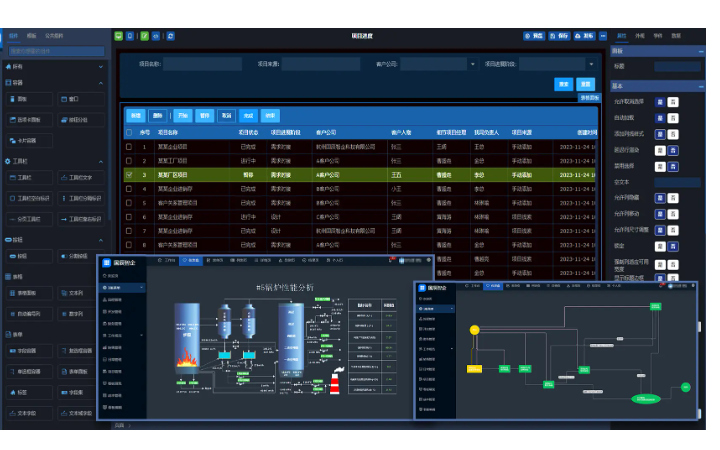Pick the 面板 panel component in palette
This screenshot has width=720, height=450.
pyautogui.click(x=29, y=99)
